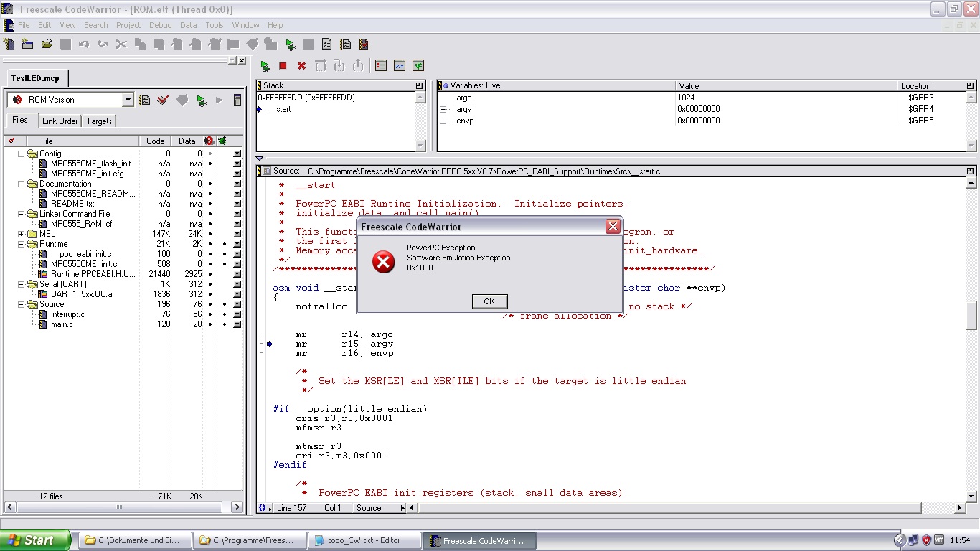This screenshot has width=980, height=551.
Task: Click the Cut scissors toolbar icon
Action: (x=121, y=44)
